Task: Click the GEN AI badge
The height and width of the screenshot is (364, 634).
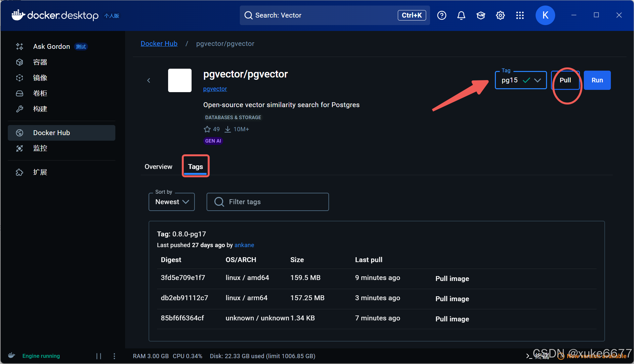Action: coord(213,141)
